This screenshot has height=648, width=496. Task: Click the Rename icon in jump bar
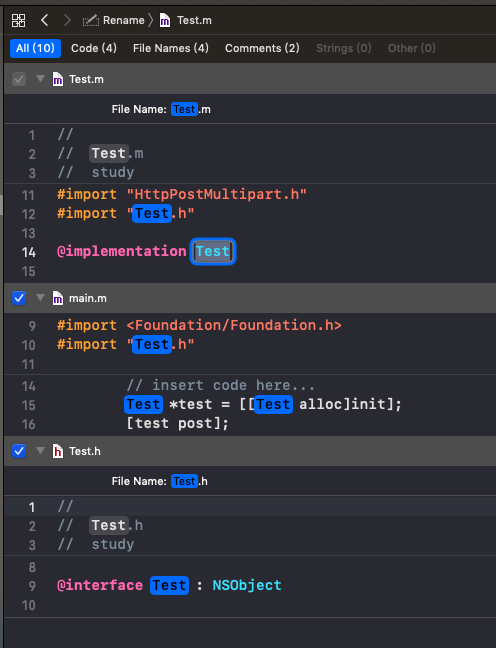pos(91,20)
